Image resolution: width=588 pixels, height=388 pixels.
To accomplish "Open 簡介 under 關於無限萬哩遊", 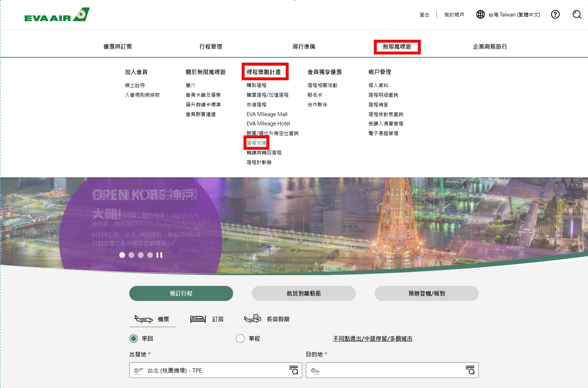I will click(191, 85).
